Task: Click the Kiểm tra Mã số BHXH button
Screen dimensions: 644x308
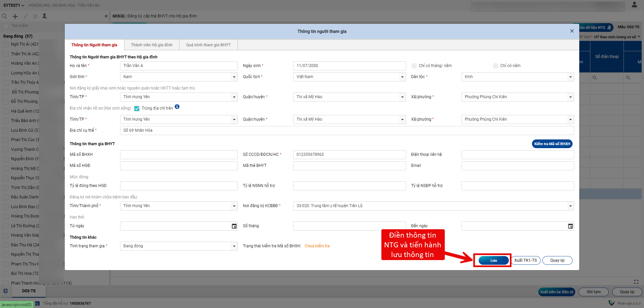Action: [x=552, y=144]
